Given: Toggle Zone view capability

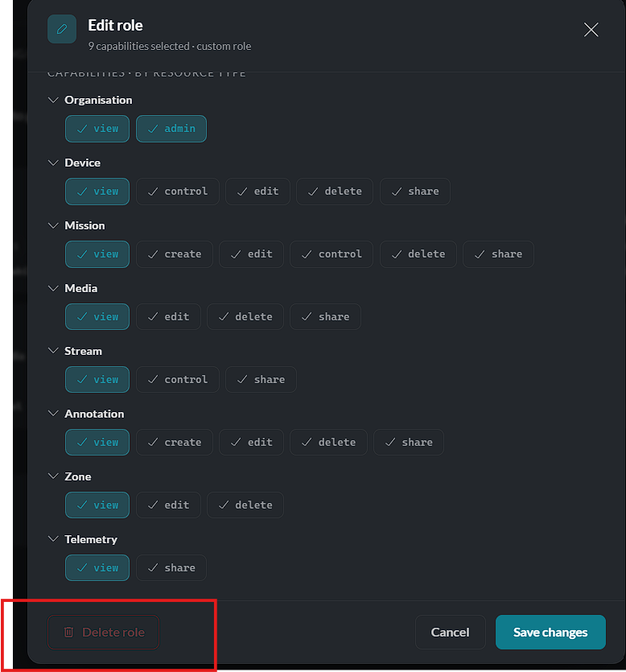Looking at the screenshot, I should (97, 505).
